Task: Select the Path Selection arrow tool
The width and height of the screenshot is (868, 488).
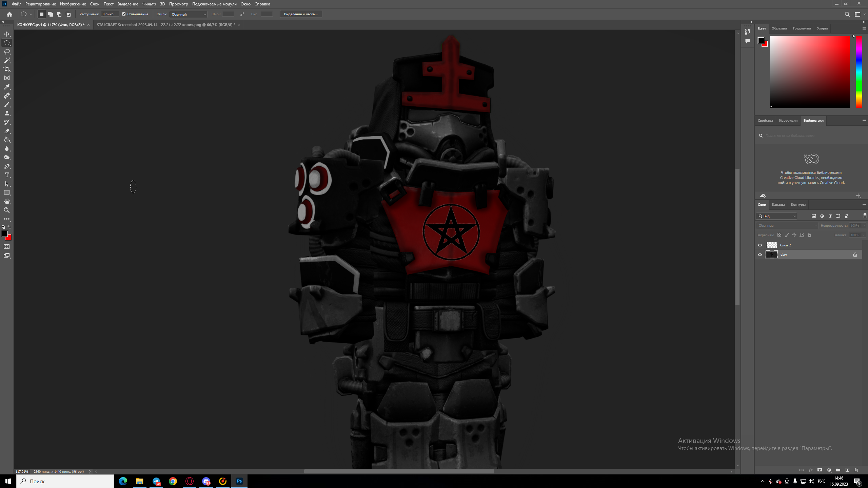Action: 7,184
